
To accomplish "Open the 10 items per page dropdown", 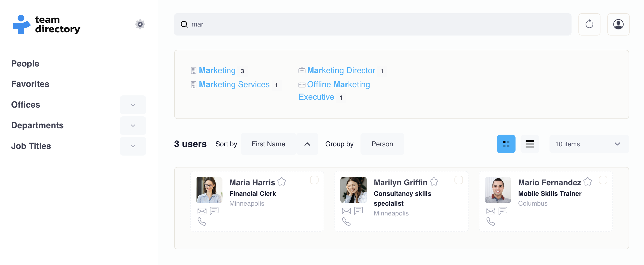I will (589, 144).
